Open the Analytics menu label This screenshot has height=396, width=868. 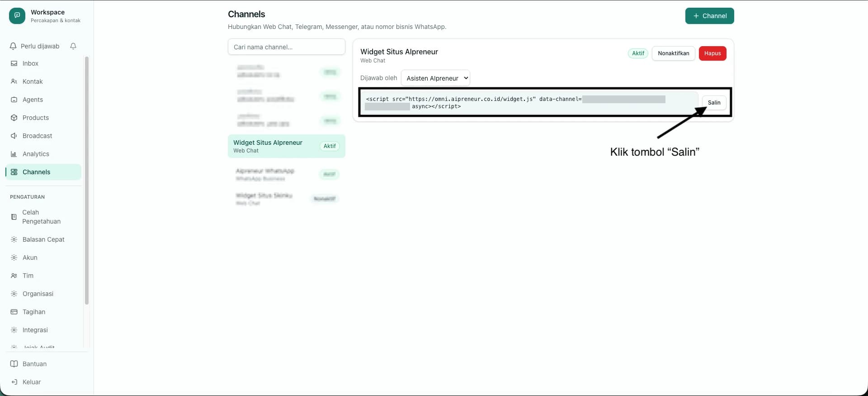(36, 154)
